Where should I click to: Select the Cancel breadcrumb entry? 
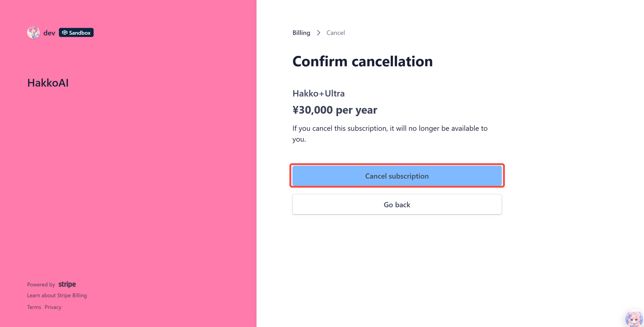tap(335, 33)
